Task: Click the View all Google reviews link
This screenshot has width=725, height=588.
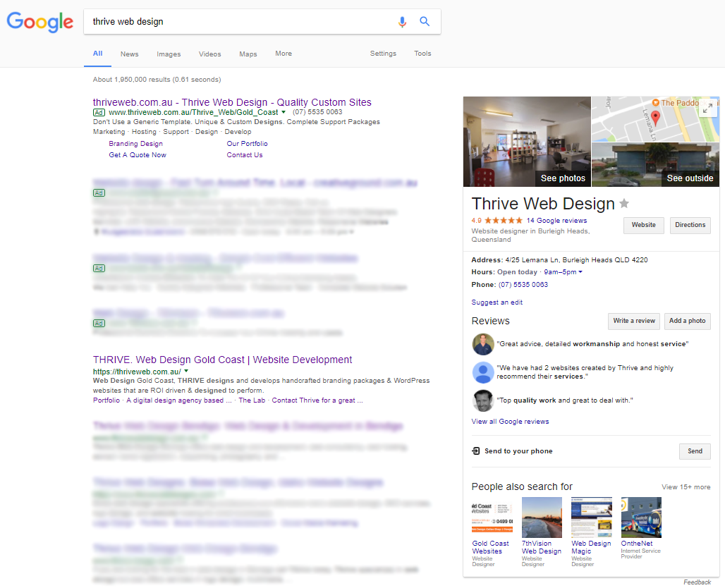Action: coord(510,421)
